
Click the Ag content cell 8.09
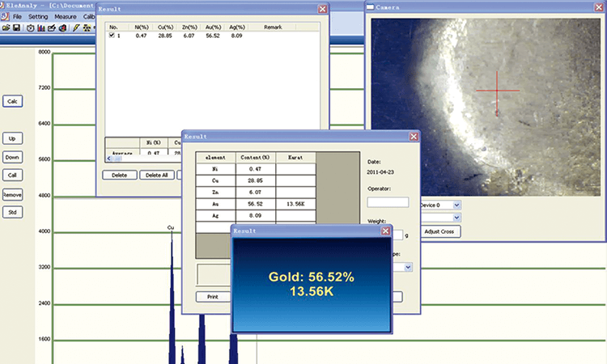click(x=256, y=215)
